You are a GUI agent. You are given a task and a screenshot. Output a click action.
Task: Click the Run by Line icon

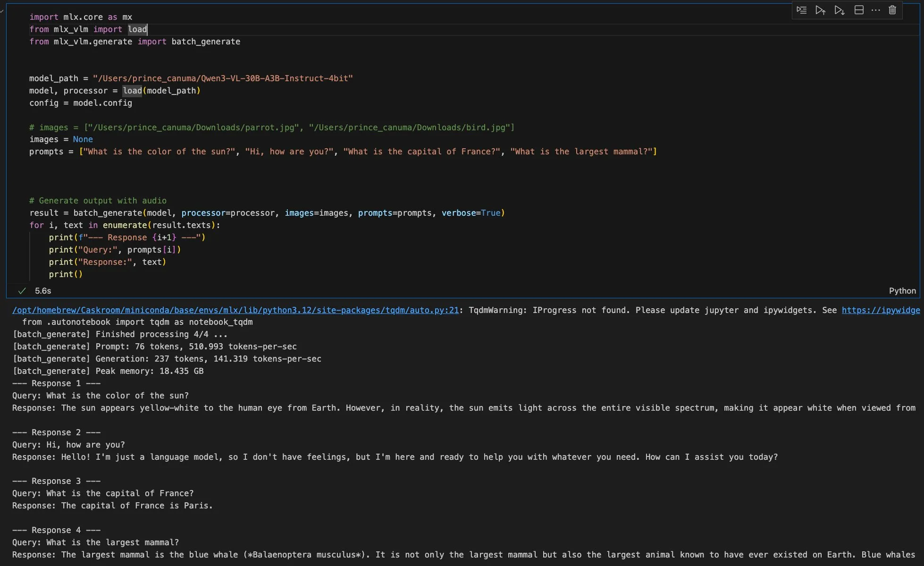point(801,10)
